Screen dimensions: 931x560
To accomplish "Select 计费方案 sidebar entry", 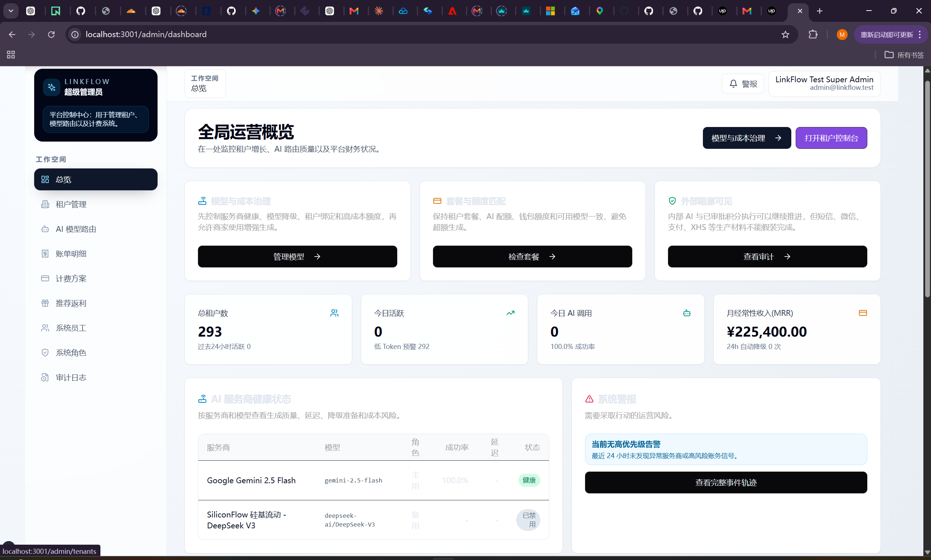I will [x=95, y=278].
